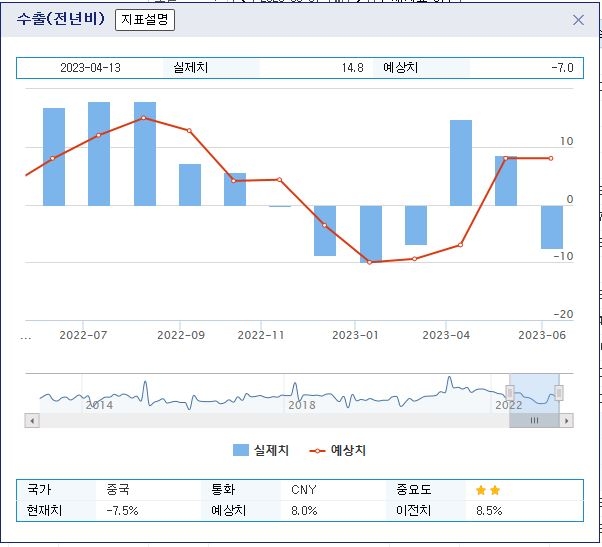Select the negative bar at 2023-06
602x547 pixels.
(552, 227)
